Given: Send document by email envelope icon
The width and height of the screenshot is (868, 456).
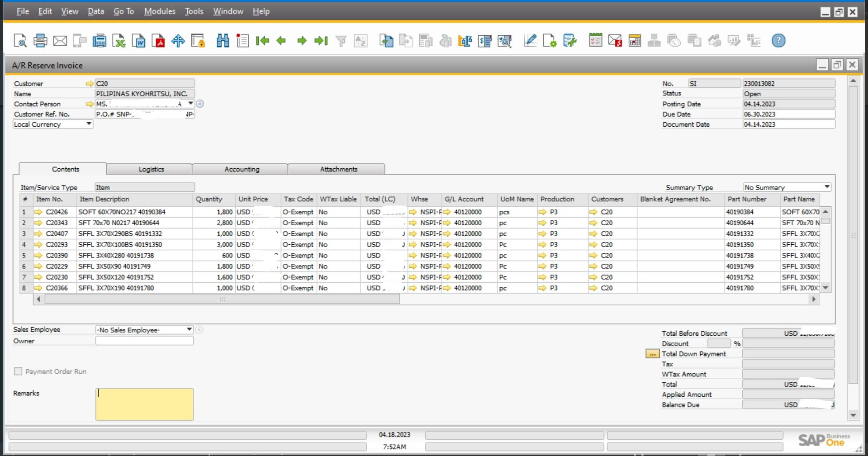Looking at the screenshot, I should point(60,41).
